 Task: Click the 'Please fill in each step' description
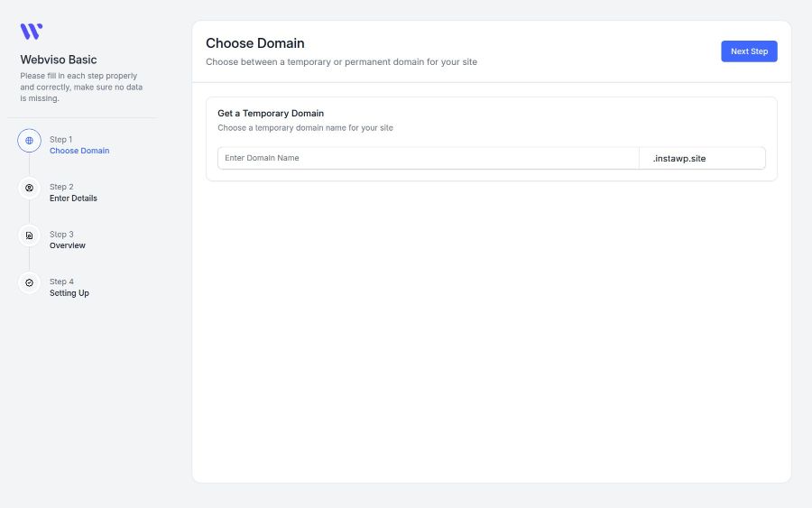pos(81,87)
